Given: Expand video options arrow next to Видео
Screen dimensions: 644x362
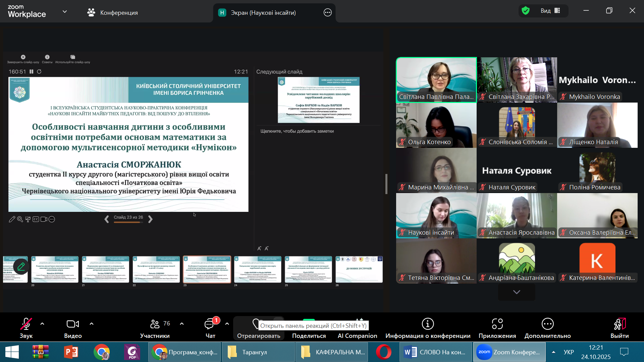Looking at the screenshot, I should (92, 324).
